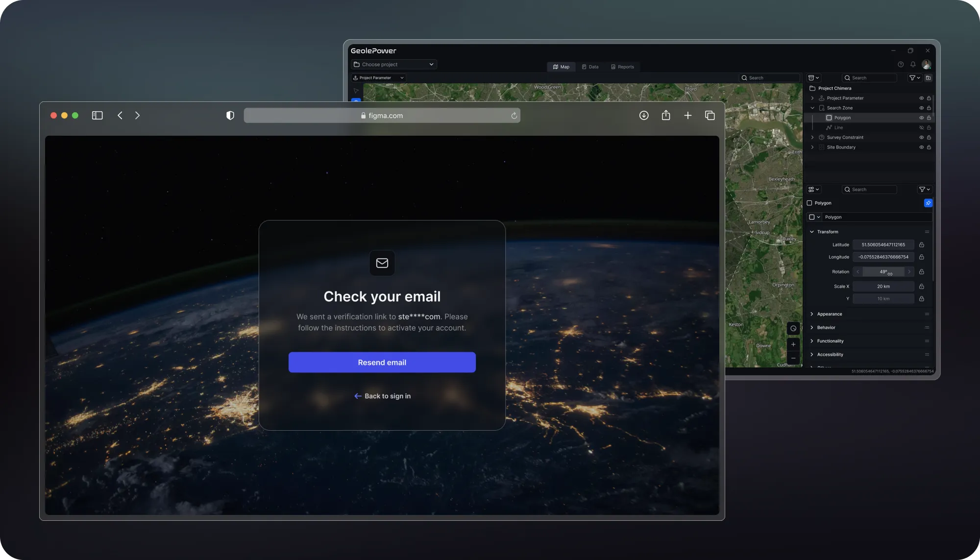The image size is (980, 560).
Task: Lock the Rotation field in Transform
Action: click(921, 272)
